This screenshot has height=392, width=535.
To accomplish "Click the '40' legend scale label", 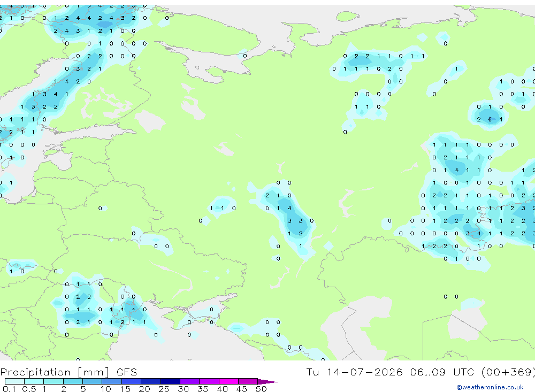I will click(222, 389).
